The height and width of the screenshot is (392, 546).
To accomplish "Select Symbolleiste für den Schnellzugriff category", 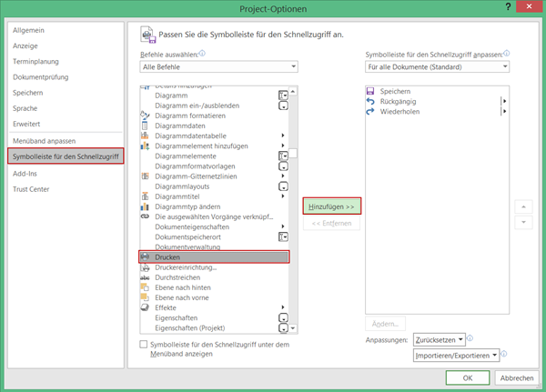I will 66,156.
